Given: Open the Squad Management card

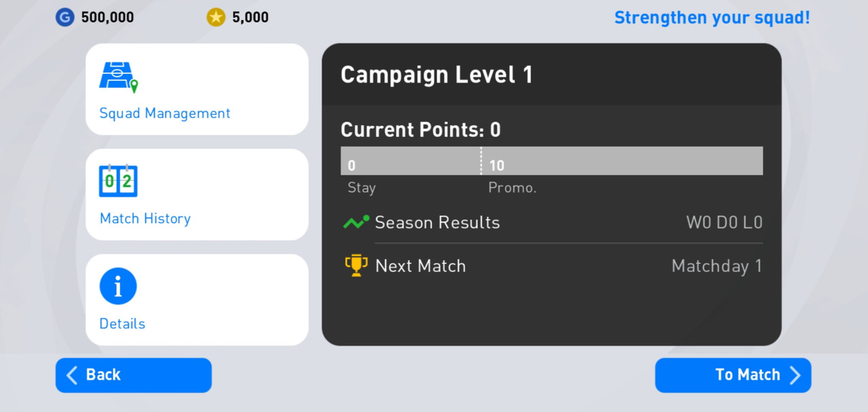Looking at the screenshot, I should 197,89.
